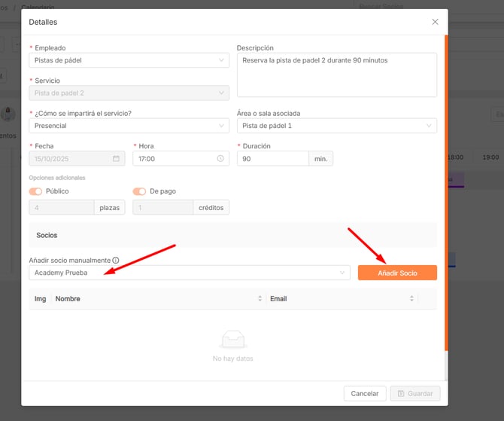Close the Detalles dialog with X icon

435,22
